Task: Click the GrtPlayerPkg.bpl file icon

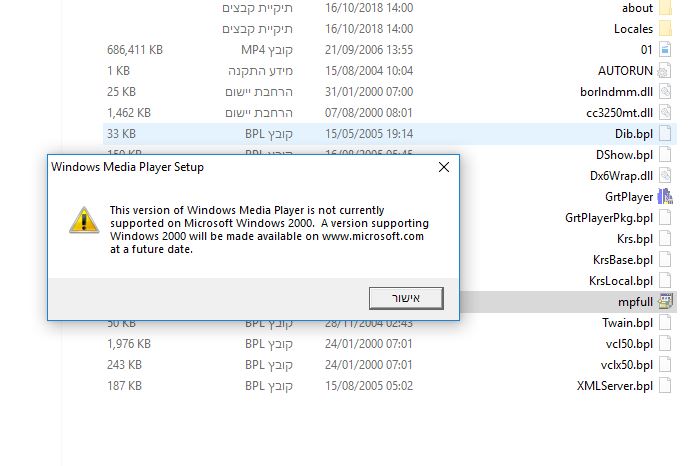Action: [x=665, y=218]
